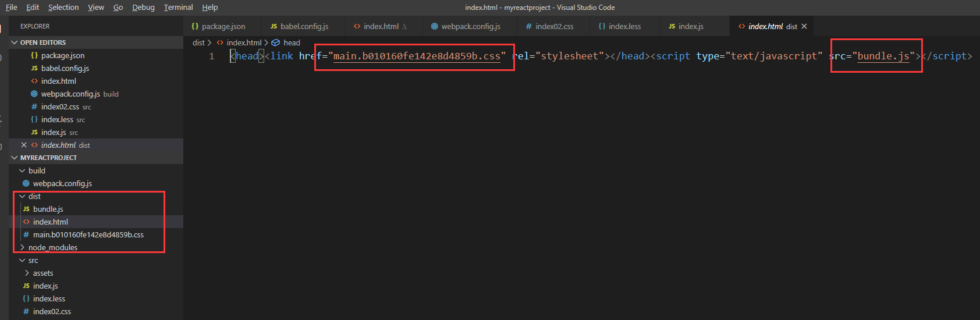Click JS icon on index.js tab

(x=672, y=26)
